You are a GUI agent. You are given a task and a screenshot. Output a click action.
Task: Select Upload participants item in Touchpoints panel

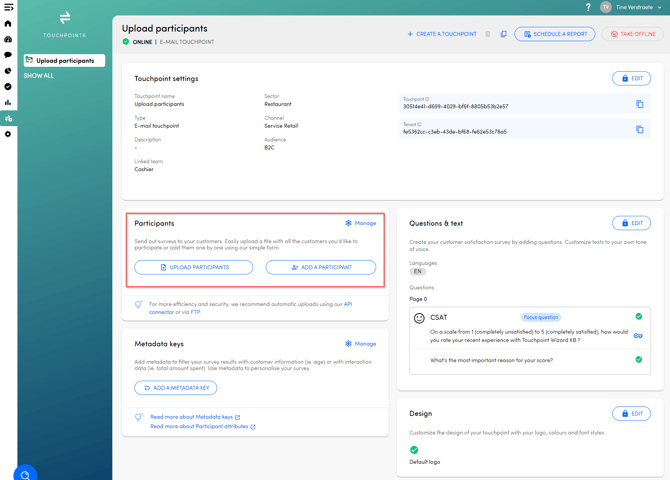[x=64, y=60]
